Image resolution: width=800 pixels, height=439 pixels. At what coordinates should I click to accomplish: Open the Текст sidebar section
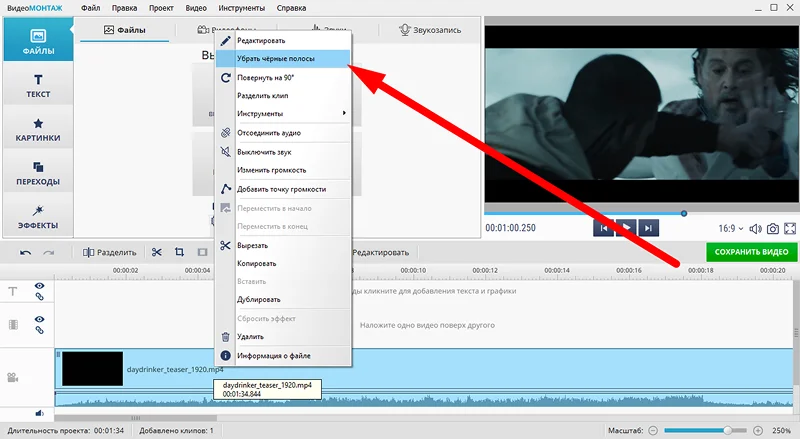pos(38,85)
